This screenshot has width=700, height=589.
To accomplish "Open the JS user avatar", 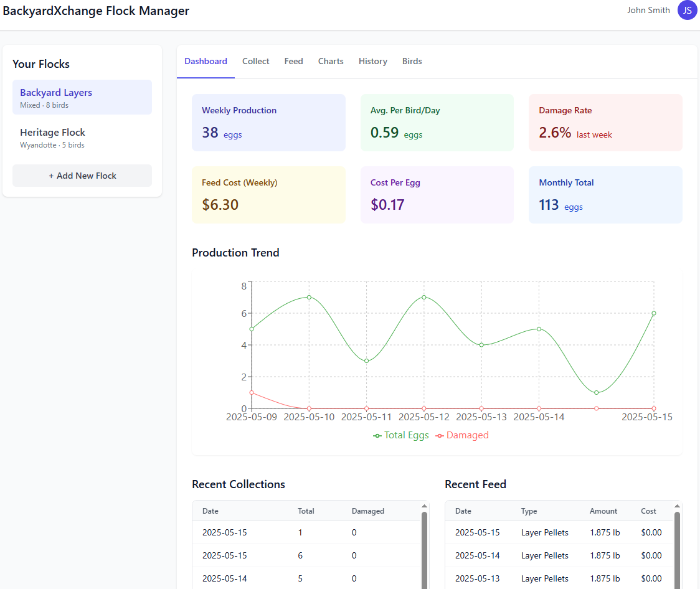I will pyautogui.click(x=687, y=10).
